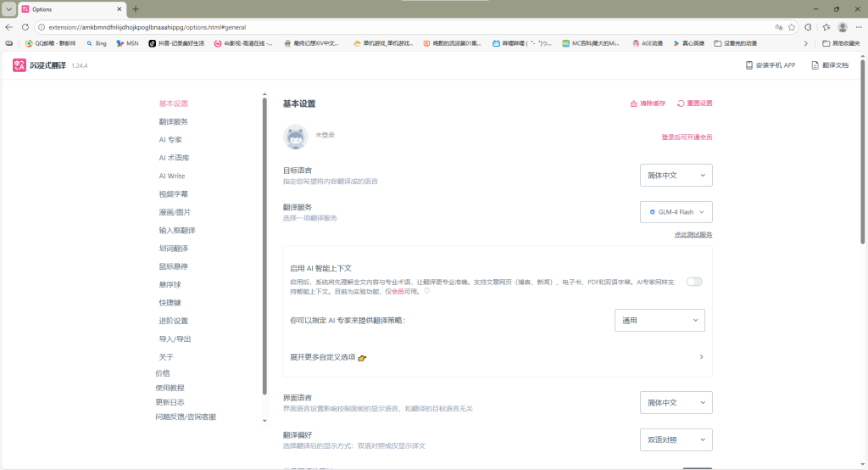Open 抖音 bookmark

click(176, 43)
